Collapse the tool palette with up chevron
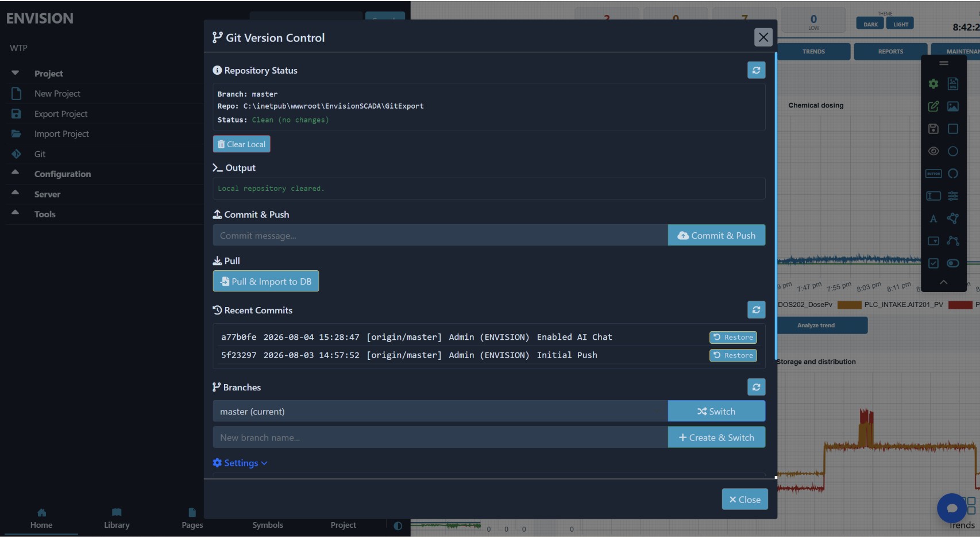This screenshot has height=537, width=980. (943, 282)
